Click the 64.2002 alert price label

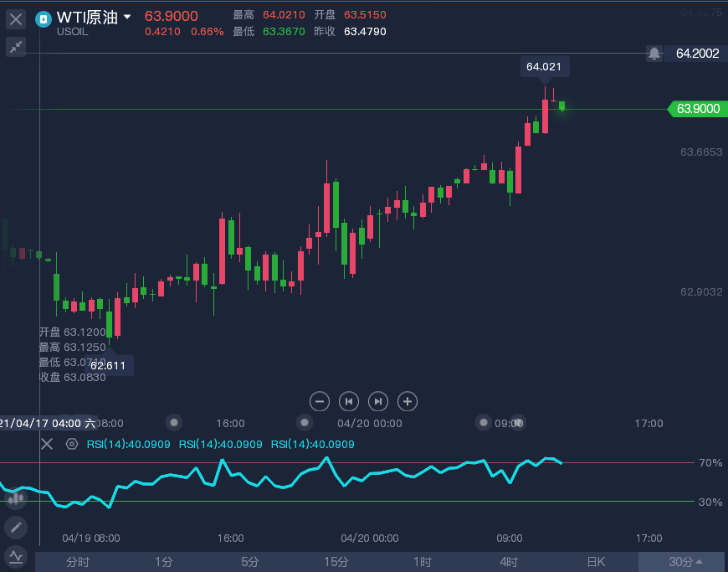coord(696,54)
